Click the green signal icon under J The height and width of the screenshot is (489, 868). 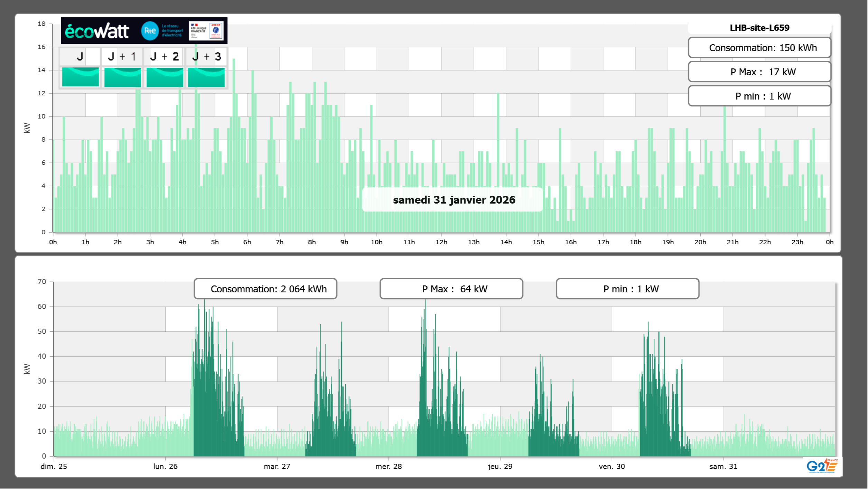[x=80, y=77]
